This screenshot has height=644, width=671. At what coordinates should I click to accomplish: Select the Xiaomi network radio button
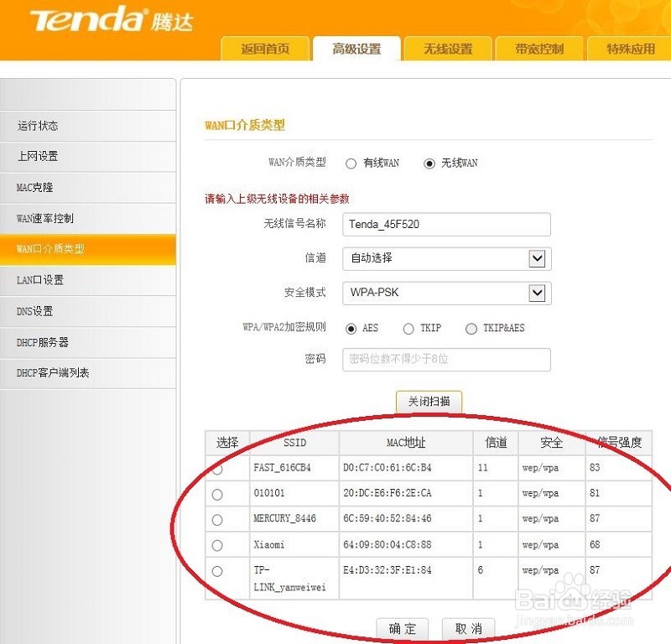coord(217,545)
